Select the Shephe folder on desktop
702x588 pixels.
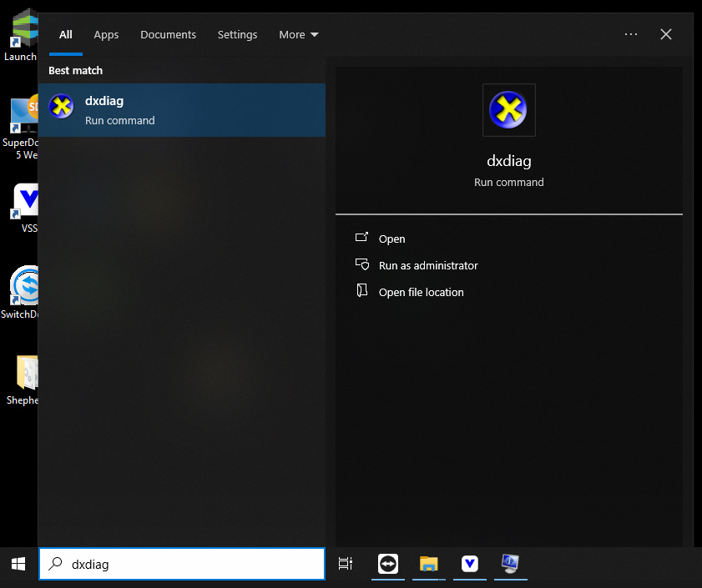point(23,380)
